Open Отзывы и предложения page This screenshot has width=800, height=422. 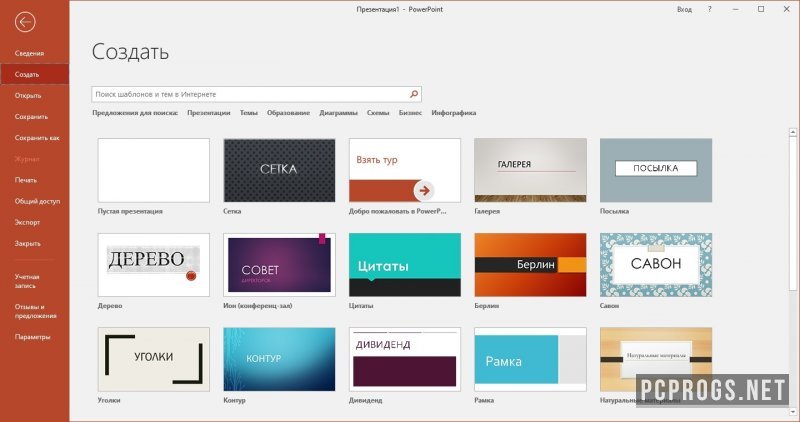[x=35, y=311]
